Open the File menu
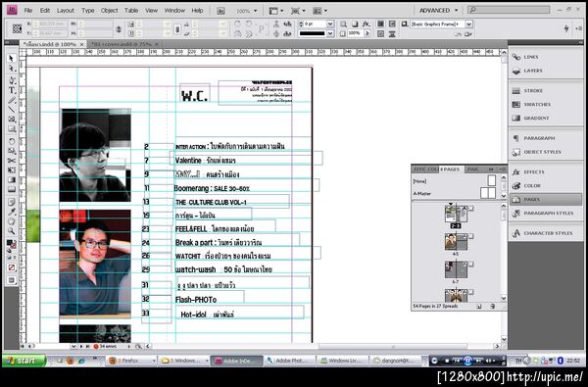 [x=28, y=10]
